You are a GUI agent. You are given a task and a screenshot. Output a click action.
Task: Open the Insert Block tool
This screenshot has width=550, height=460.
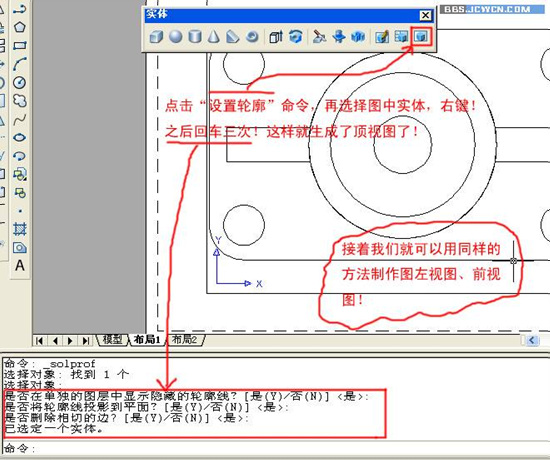[x=20, y=174]
